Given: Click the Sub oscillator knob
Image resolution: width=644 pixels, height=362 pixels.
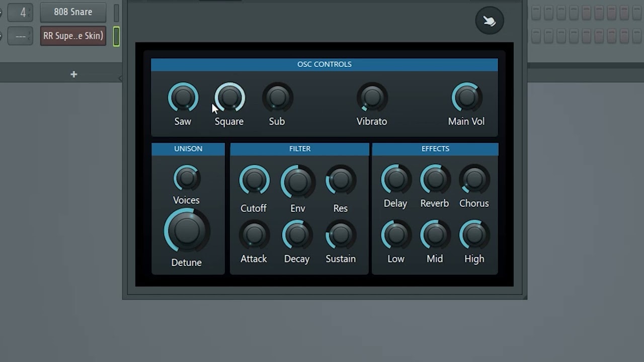Looking at the screenshot, I should pyautogui.click(x=277, y=98).
